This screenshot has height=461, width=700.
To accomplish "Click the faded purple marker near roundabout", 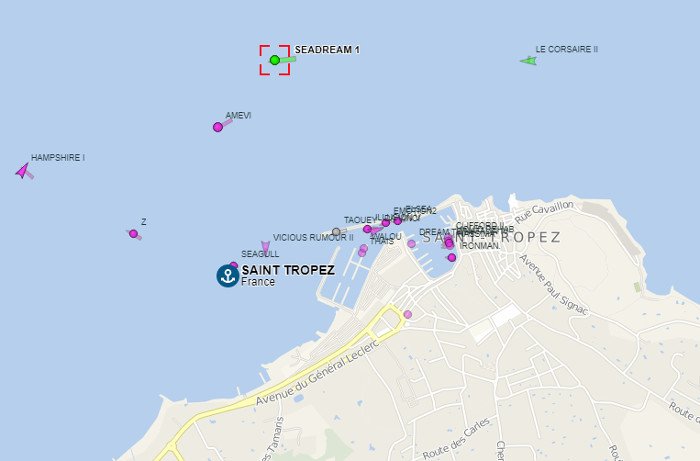I will (x=408, y=314).
